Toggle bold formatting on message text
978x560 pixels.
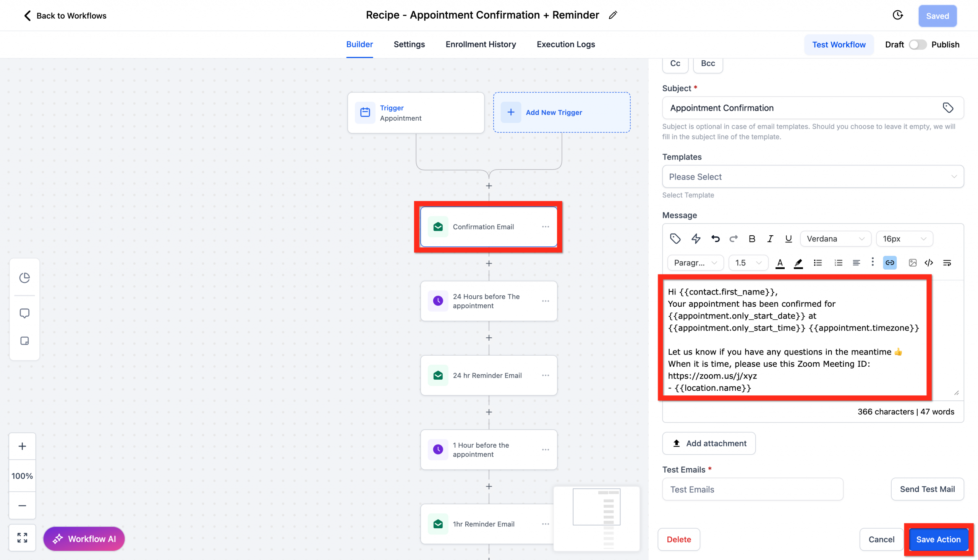click(x=752, y=238)
